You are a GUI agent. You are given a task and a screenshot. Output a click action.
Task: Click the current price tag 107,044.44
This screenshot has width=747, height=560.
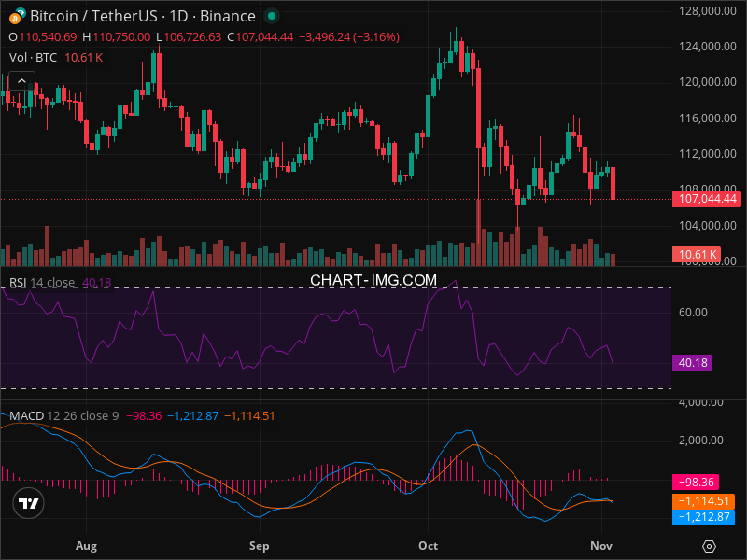click(x=705, y=199)
